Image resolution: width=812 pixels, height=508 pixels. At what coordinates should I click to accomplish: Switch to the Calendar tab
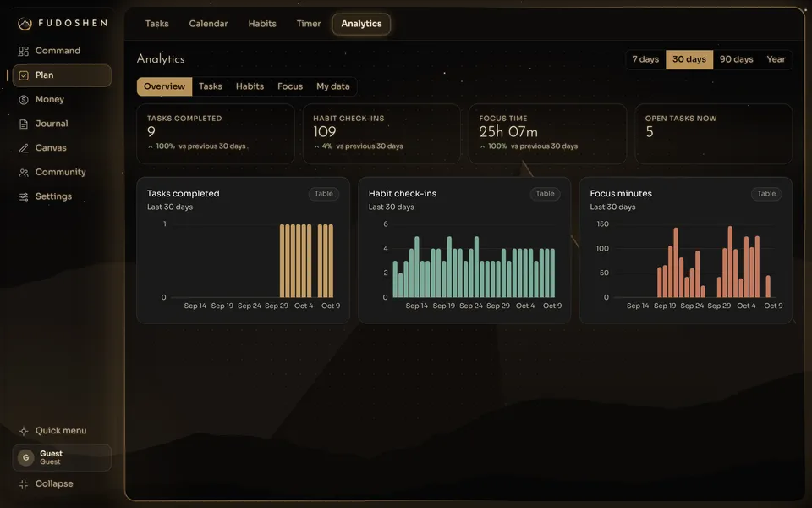(208, 24)
